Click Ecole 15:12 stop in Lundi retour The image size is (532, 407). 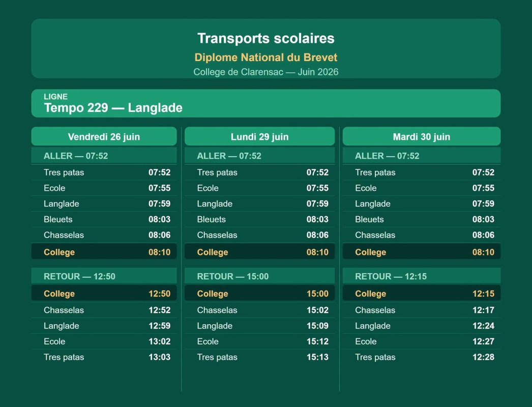coord(259,341)
